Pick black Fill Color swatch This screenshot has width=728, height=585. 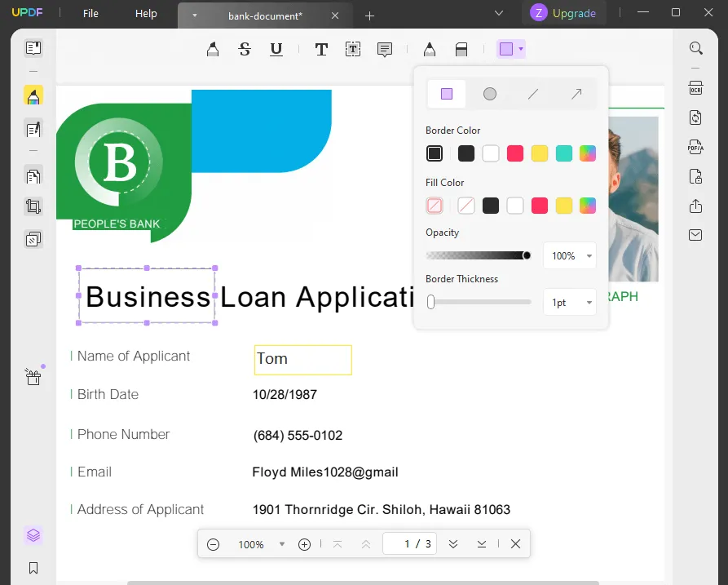(491, 206)
